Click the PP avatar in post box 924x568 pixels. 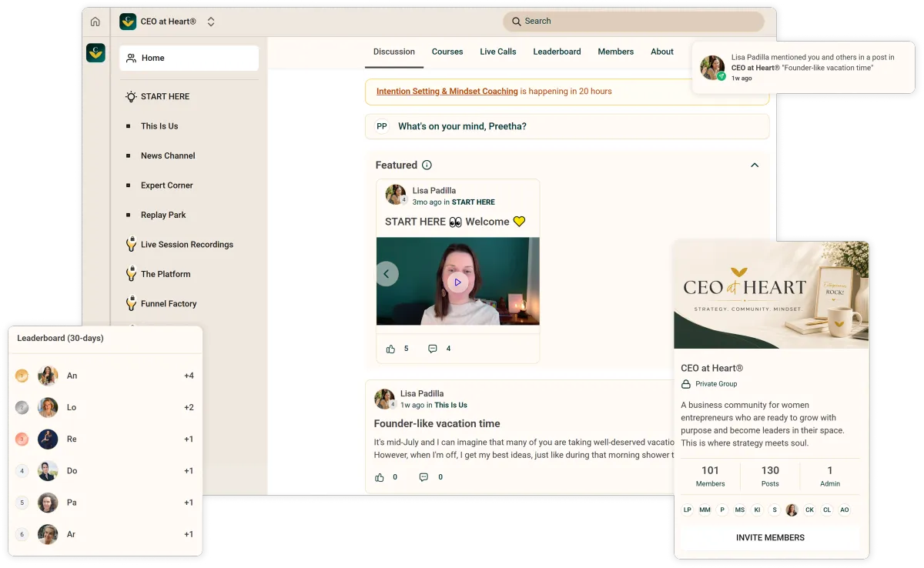pos(382,126)
